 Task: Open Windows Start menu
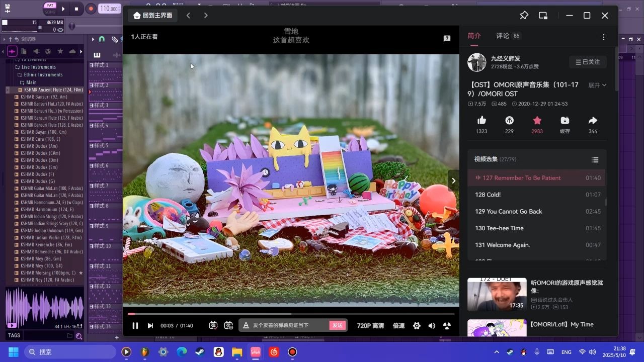pyautogui.click(x=13, y=352)
